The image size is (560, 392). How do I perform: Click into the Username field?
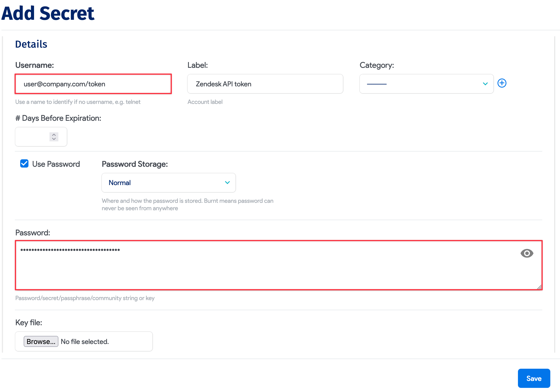[93, 84]
